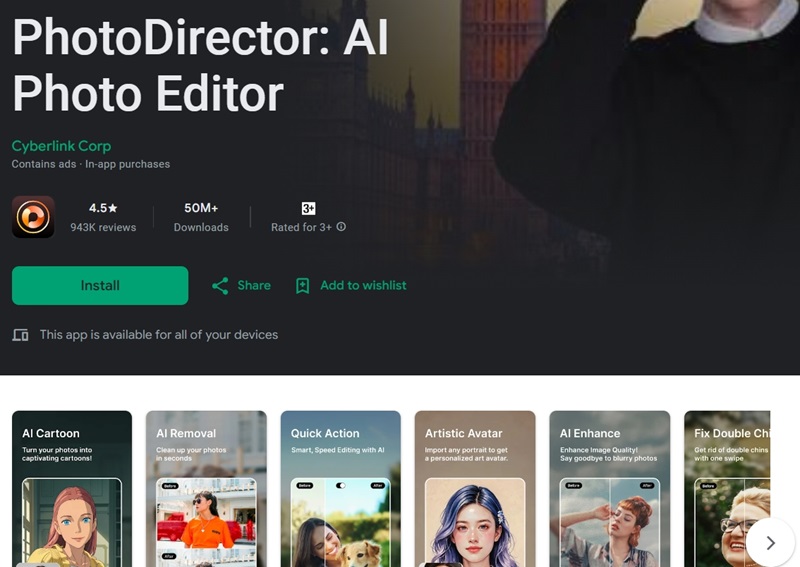800x567 pixels.
Task: Open the Fix Double Chin screenshot
Action: [x=727, y=489]
